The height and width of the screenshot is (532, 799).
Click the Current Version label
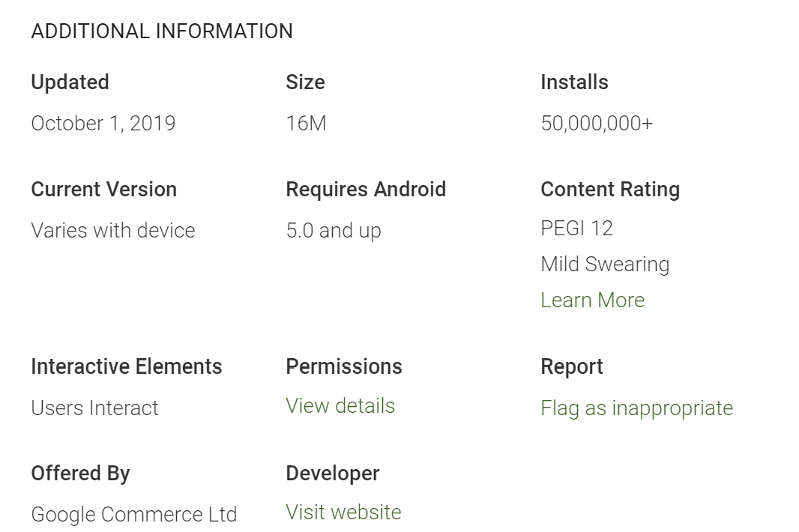click(x=104, y=190)
